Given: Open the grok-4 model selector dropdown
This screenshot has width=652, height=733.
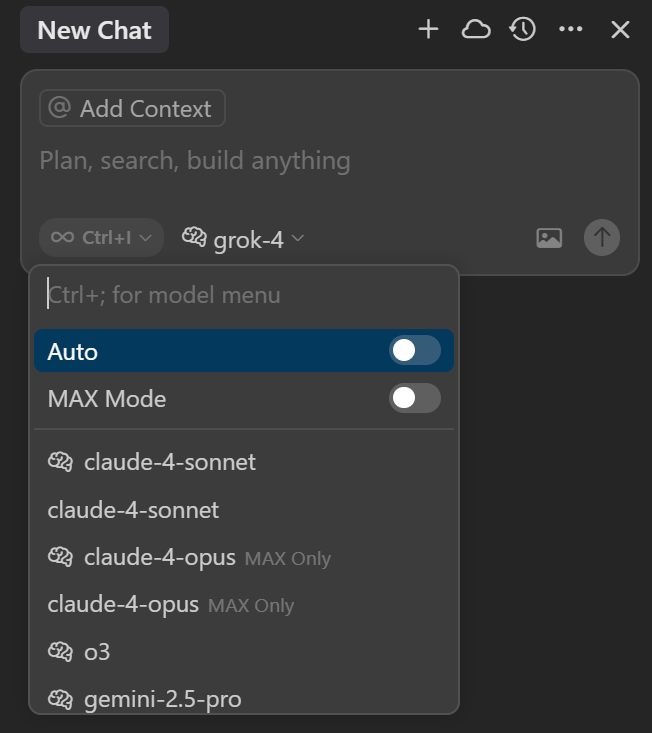Looking at the screenshot, I should [243, 239].
